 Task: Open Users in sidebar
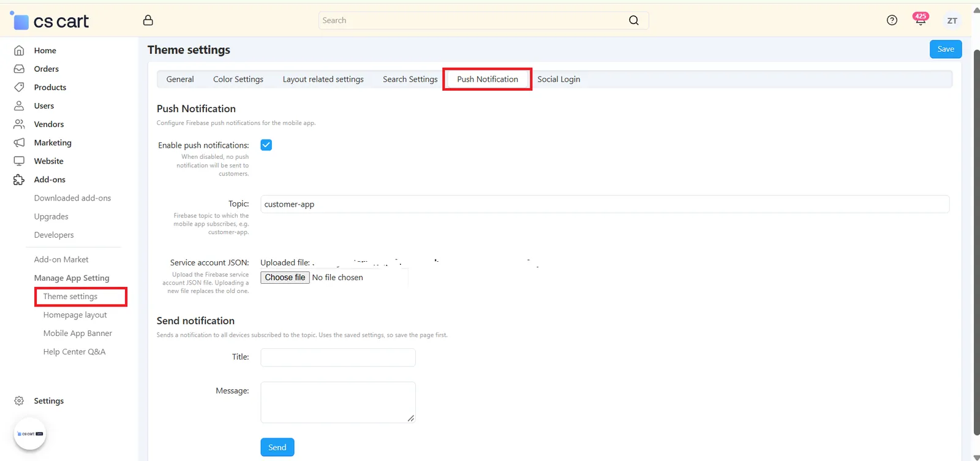click(x=44, y=105)
